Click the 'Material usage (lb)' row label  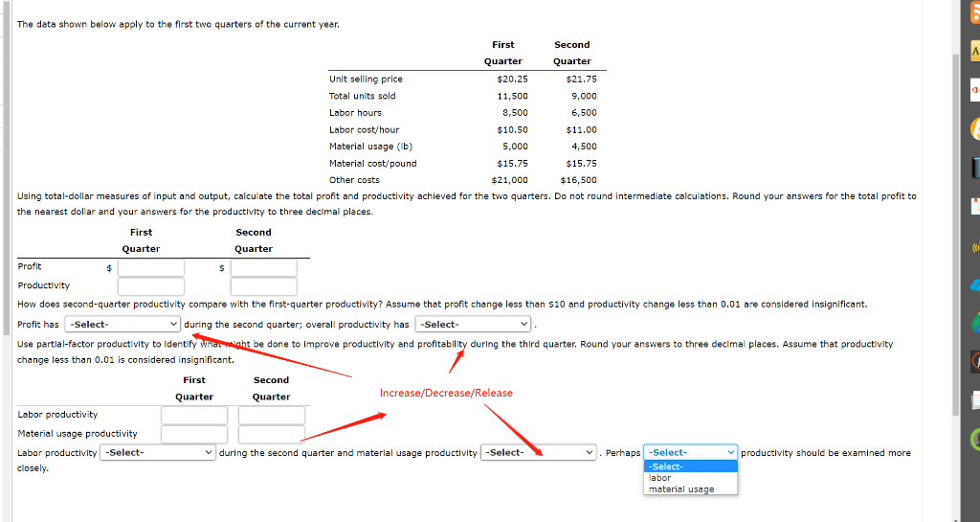click(370, 147)
